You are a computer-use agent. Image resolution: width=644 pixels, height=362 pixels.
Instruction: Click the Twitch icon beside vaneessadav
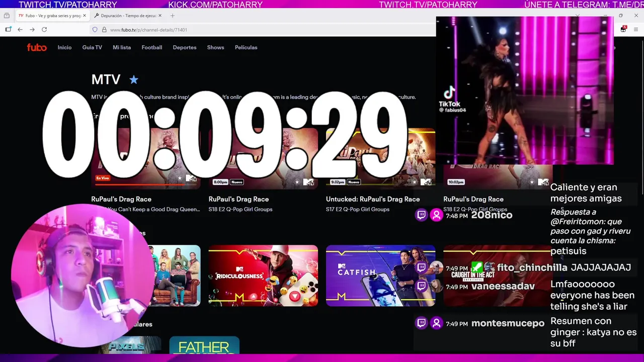coord(422,286)
